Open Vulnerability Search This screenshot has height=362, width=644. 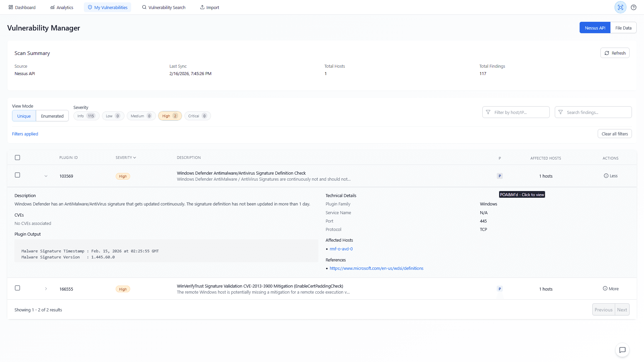[163, 7]
